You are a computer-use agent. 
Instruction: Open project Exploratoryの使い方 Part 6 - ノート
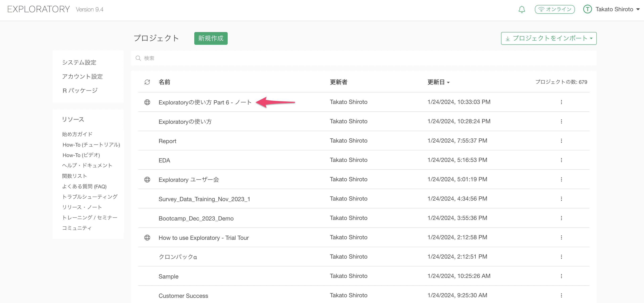[205, 102]
